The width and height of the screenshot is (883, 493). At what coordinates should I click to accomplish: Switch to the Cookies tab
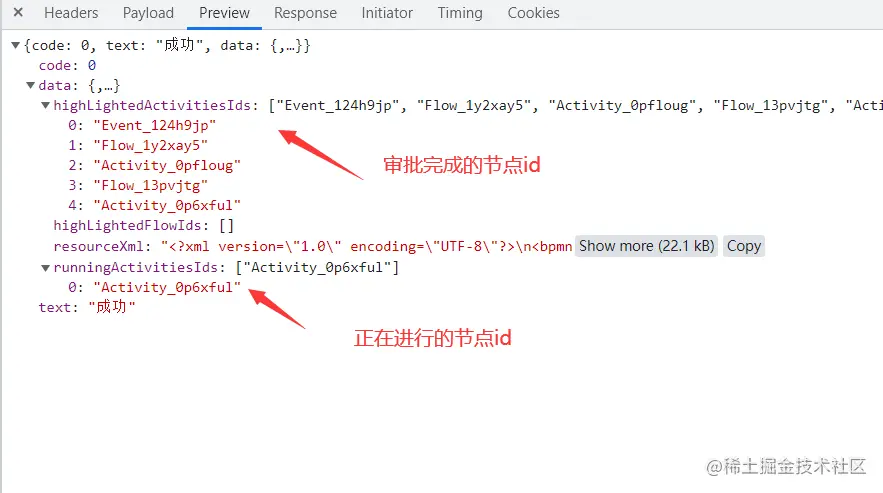coord(533,13)
